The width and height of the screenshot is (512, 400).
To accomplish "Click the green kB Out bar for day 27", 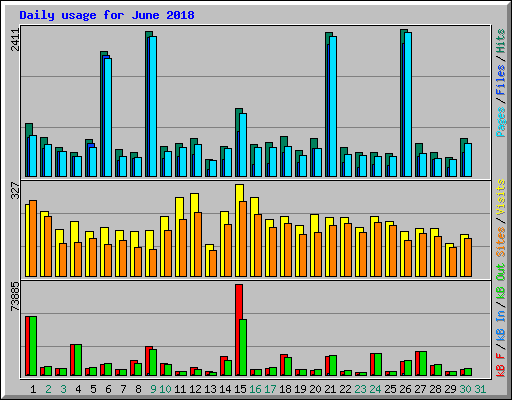I will pos(423,364).
